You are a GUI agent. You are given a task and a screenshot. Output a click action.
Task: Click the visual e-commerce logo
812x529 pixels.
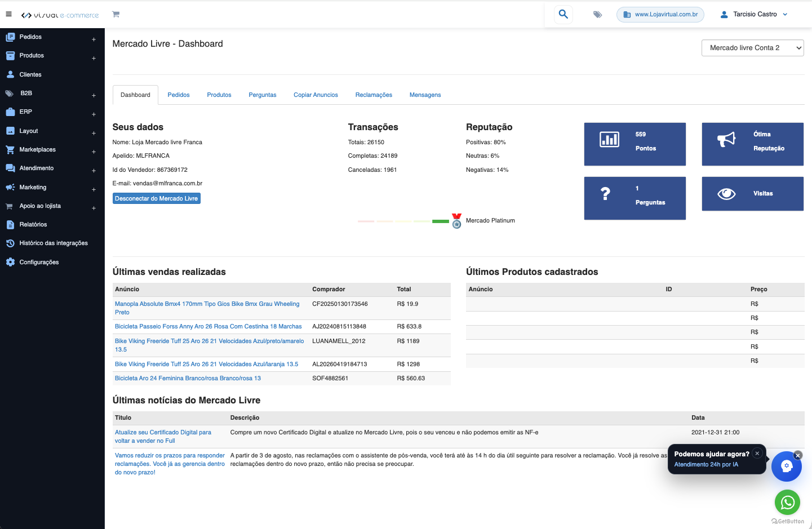60,15
